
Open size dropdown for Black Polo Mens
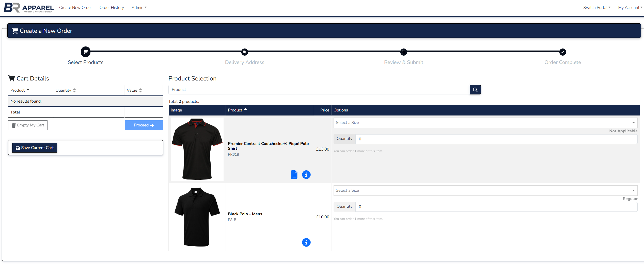pyautogui.click(x=485, y=190)
